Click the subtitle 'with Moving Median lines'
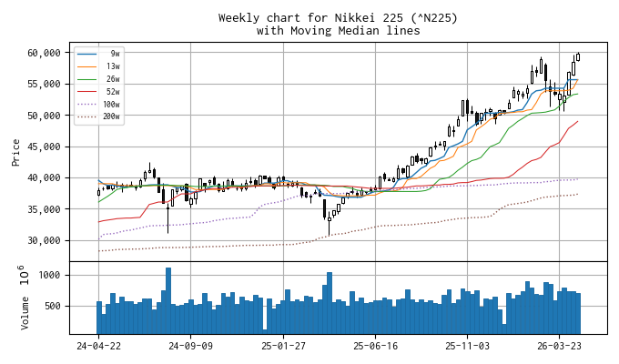This screenshot has width=619, height=364. [338, 31]
